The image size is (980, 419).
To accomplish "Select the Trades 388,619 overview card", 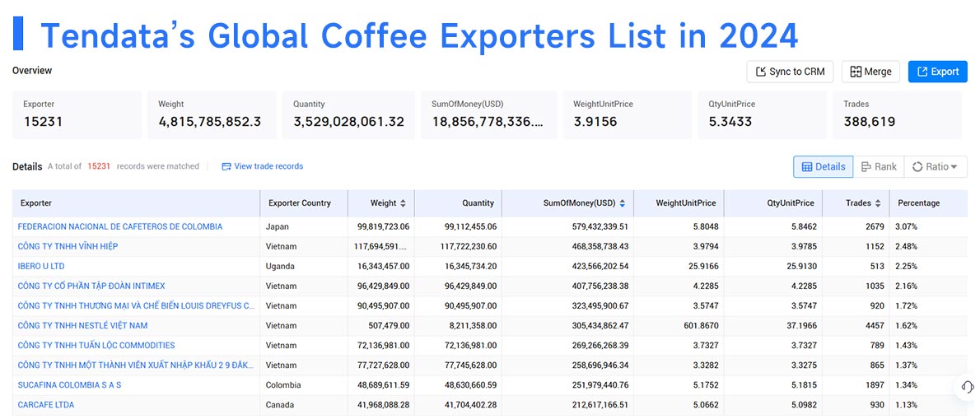I will point(898,115).
